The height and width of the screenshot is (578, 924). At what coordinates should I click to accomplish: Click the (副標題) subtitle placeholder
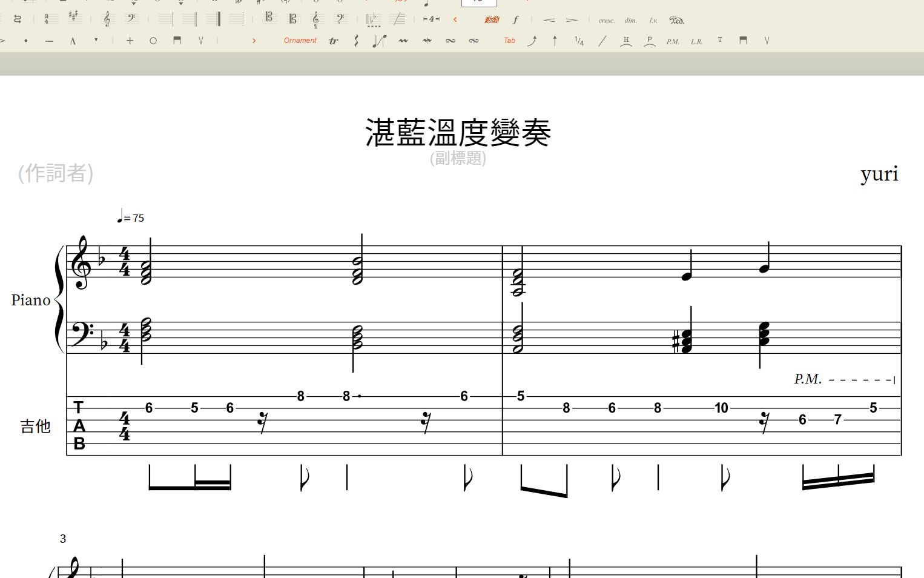[458, 158]
